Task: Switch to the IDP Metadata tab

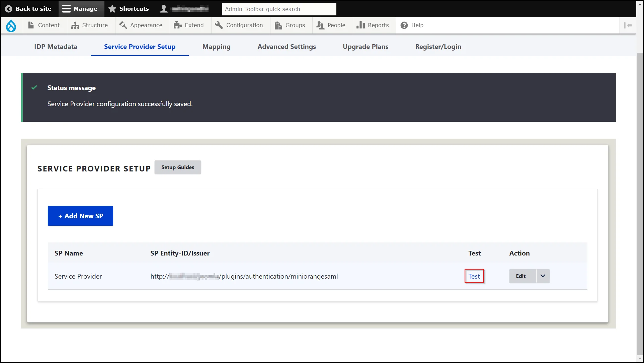Action: tap(55, 47)
